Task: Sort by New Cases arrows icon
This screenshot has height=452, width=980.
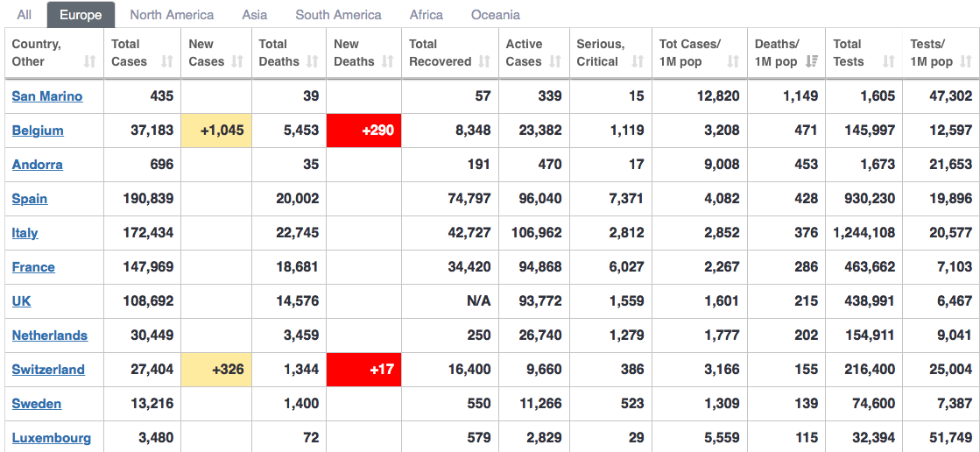Action: [236, 61]
